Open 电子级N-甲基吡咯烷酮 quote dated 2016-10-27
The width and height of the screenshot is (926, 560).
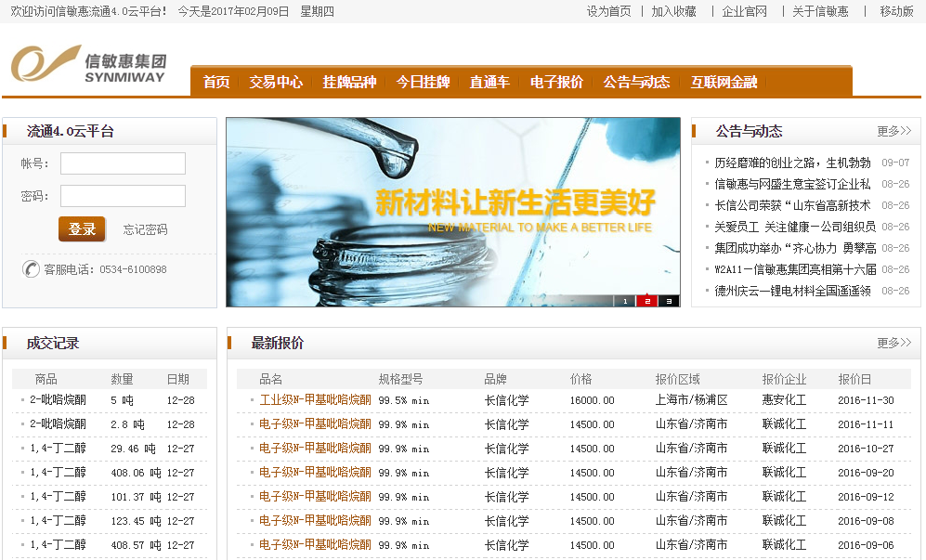click(316, 449)
